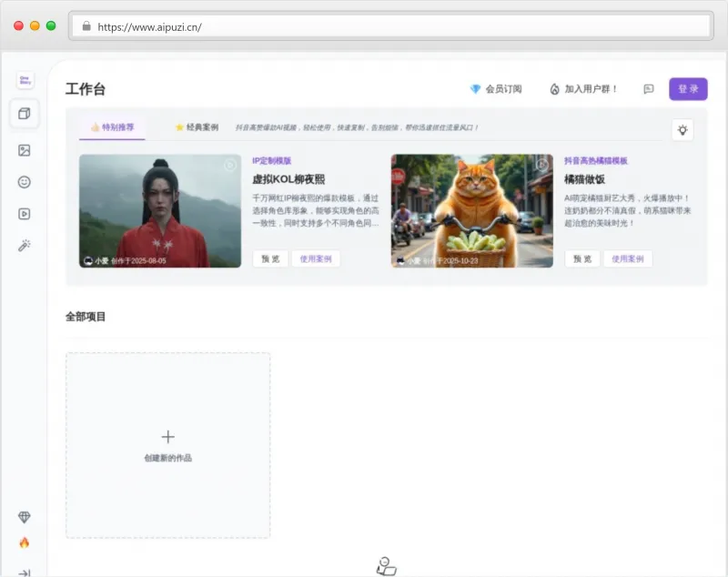728x577 pixels.
Task: Click the diamond icon at the bottom sidebar
Action: (25, 516)
